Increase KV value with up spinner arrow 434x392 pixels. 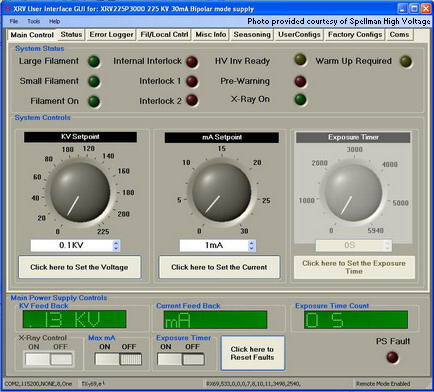(116, 243)
